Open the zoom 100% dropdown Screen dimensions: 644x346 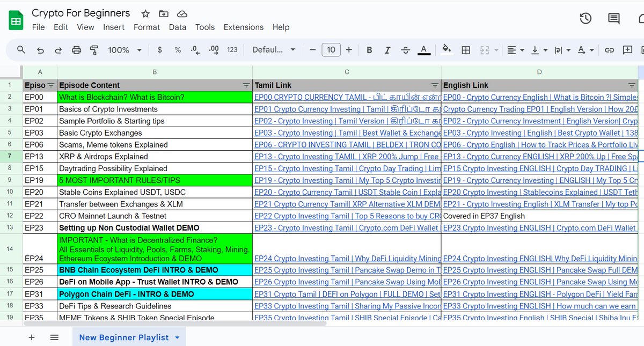click(125, 50)
